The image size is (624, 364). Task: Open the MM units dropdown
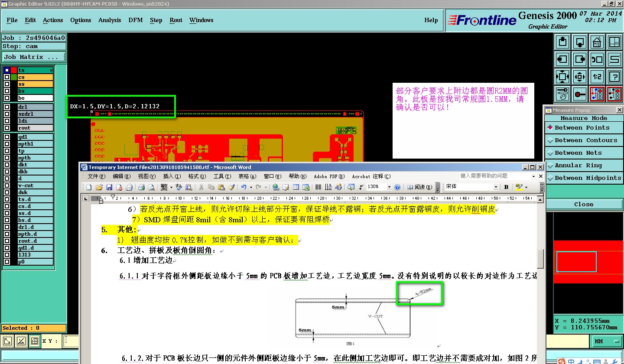pos(608,341)
